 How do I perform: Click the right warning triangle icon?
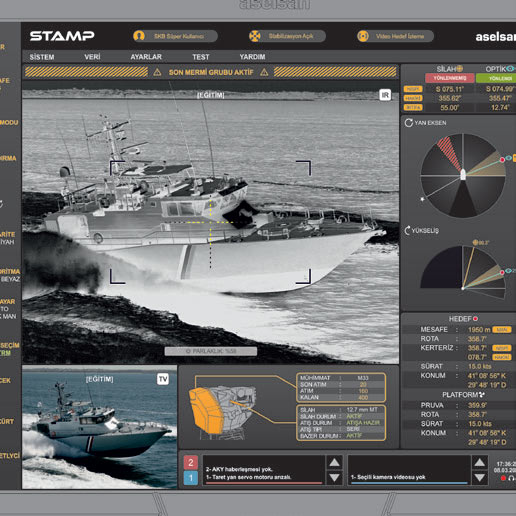264,72
